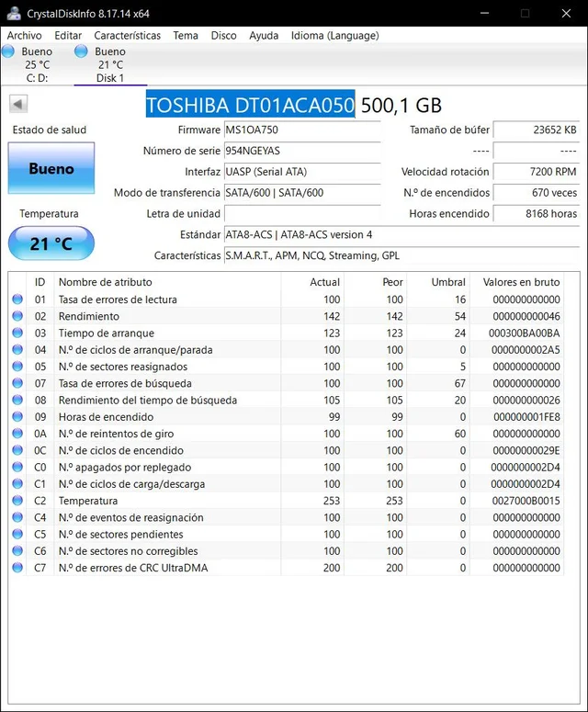Select the C: D: disk tab
Image resolution: width=588 pixels, height=712 pixels.
[37, 64]
